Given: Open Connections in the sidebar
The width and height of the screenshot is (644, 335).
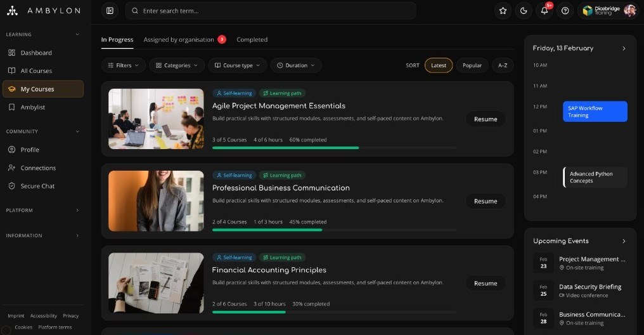Looking at the screenshot, I should pos(43,167).
